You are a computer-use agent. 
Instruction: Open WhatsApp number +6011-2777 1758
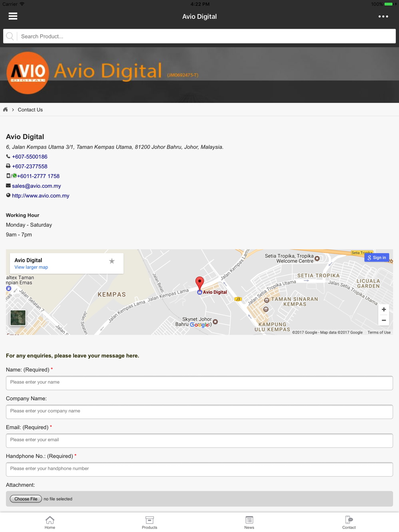(x=38, y=176)
